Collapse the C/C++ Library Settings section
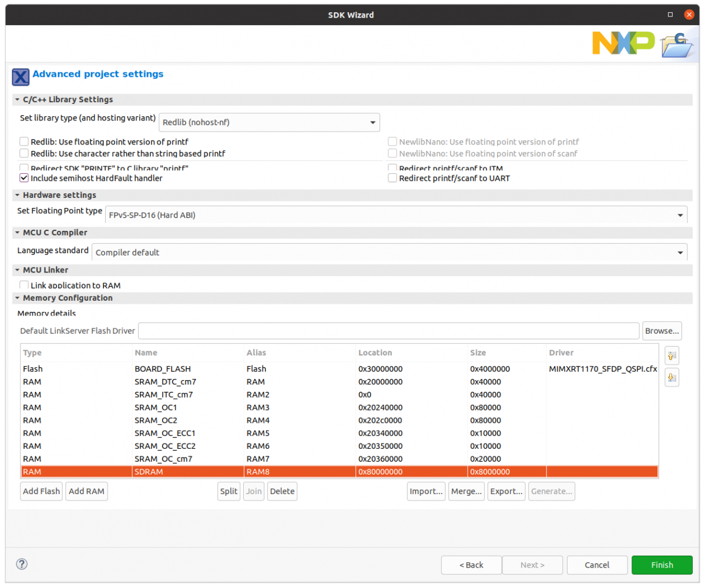The height and width of the screenshot is (588, 705). pyautogui.click(x=17, y=100)
